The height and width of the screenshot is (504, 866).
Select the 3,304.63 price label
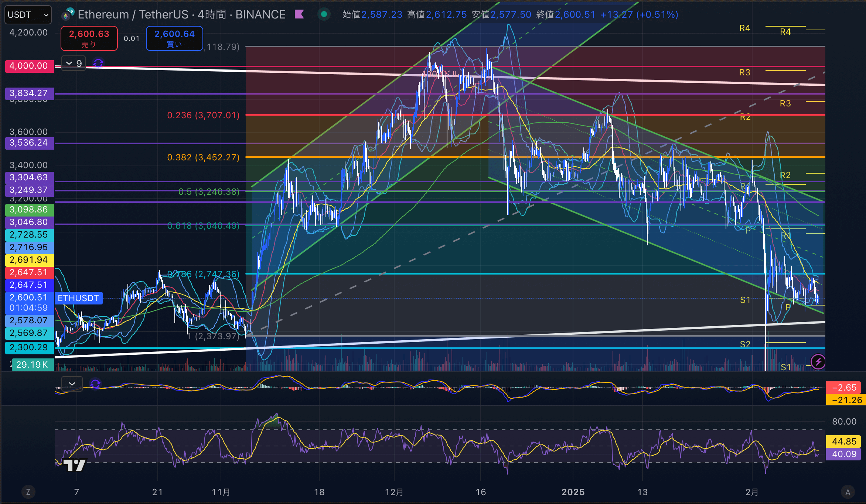coord(29,178)
